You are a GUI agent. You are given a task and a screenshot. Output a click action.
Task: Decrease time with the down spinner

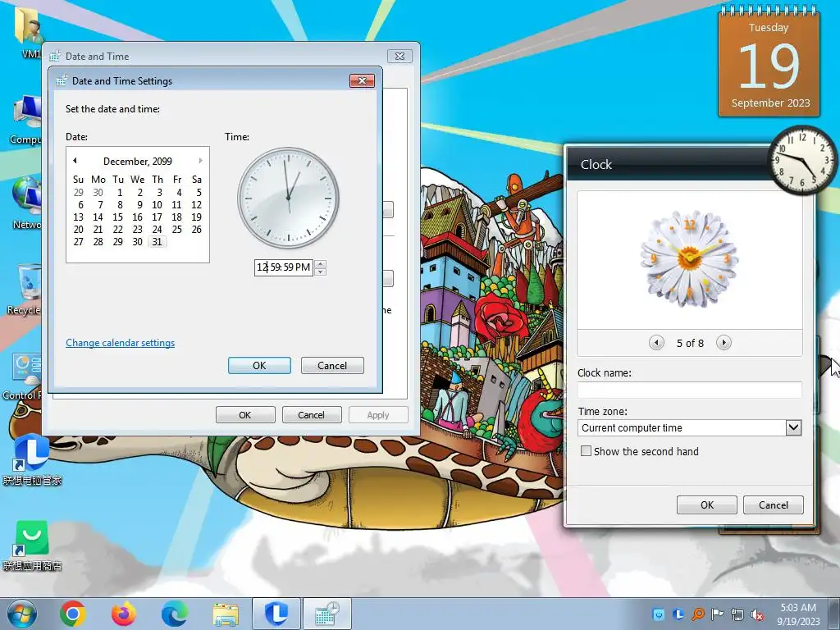(321, 271)
